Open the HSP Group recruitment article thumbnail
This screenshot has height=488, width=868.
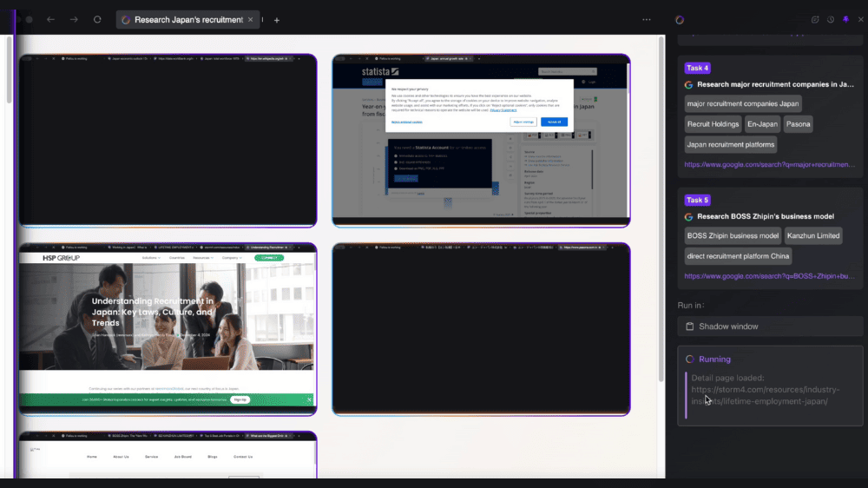(x=168, y=329)
